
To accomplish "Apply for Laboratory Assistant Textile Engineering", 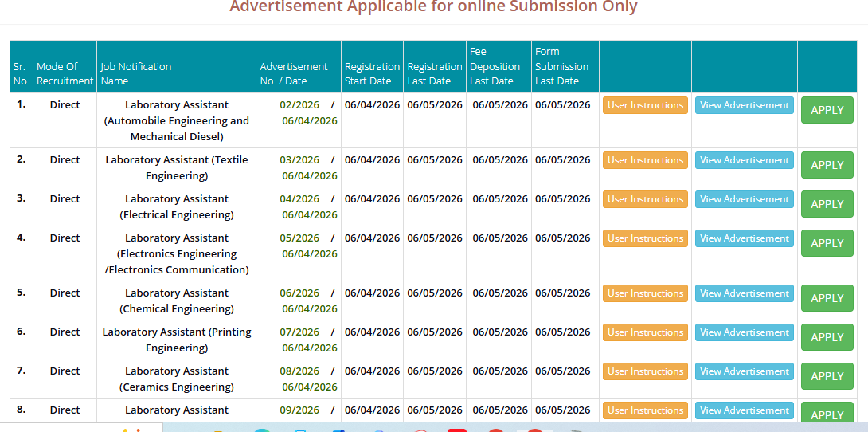I will tap(827, 165).
